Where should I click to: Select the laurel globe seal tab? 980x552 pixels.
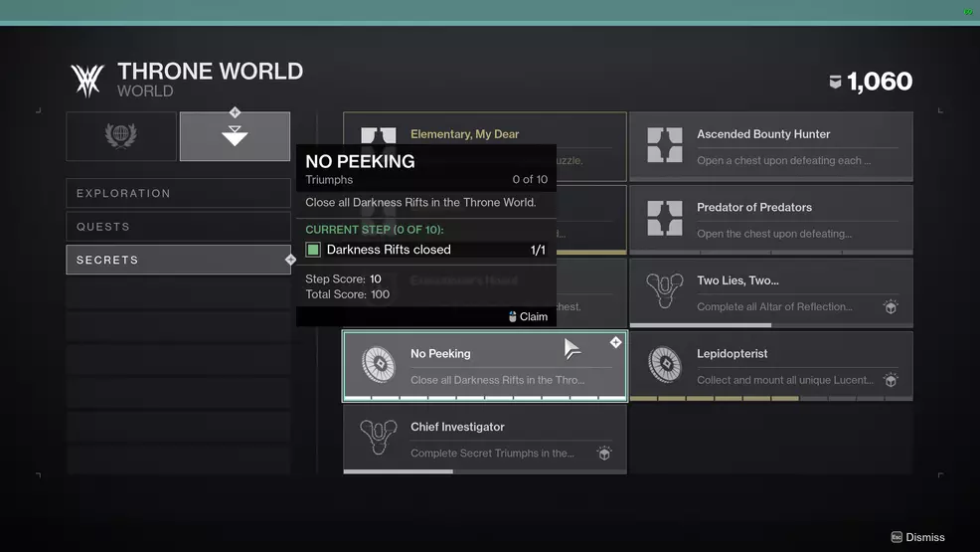point(121,136)
